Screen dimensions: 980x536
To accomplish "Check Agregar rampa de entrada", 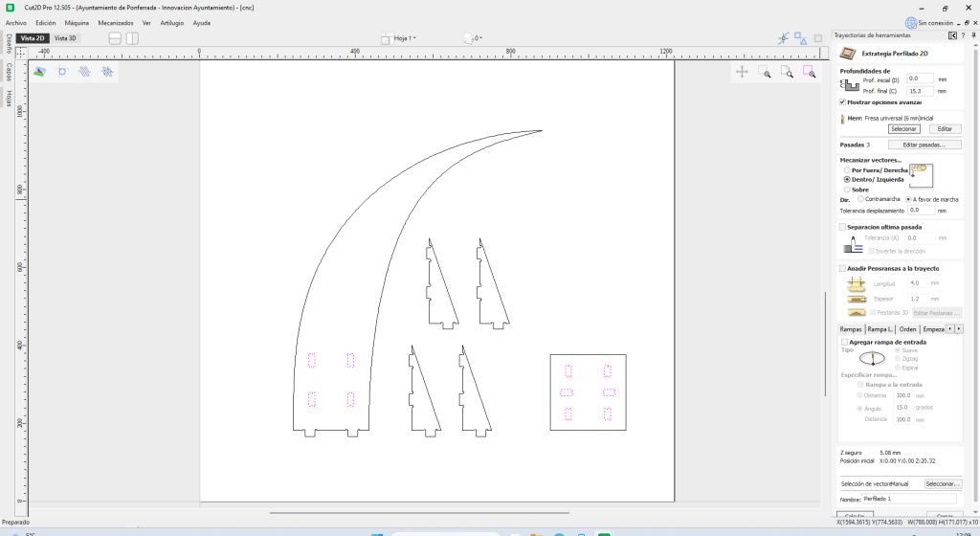I will coord(844,343).
